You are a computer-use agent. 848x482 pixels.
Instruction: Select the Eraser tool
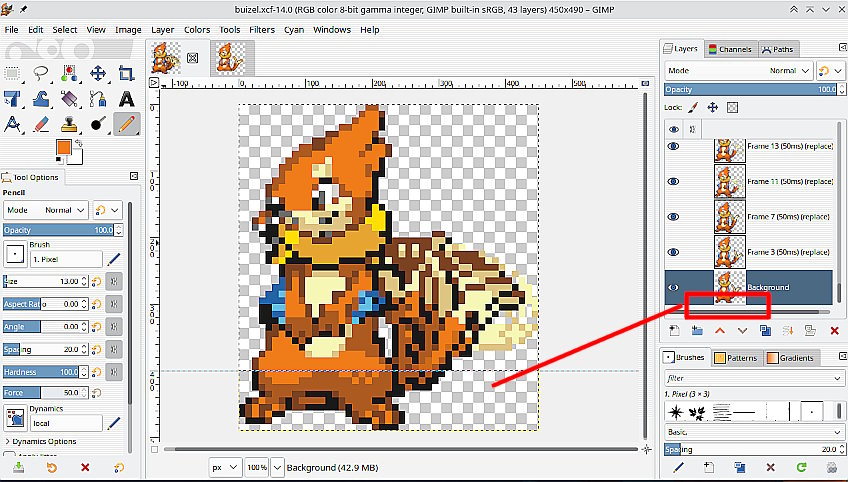pyautogui.click(x=41, y=124)
